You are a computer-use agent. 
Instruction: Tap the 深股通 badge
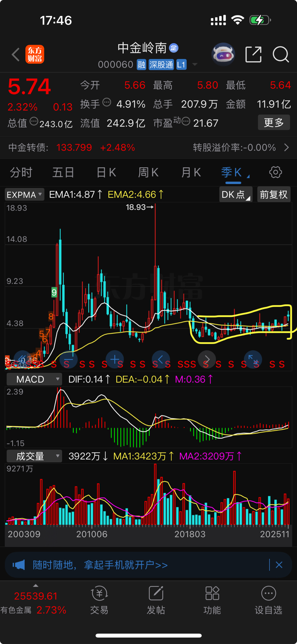pos(161,65)
